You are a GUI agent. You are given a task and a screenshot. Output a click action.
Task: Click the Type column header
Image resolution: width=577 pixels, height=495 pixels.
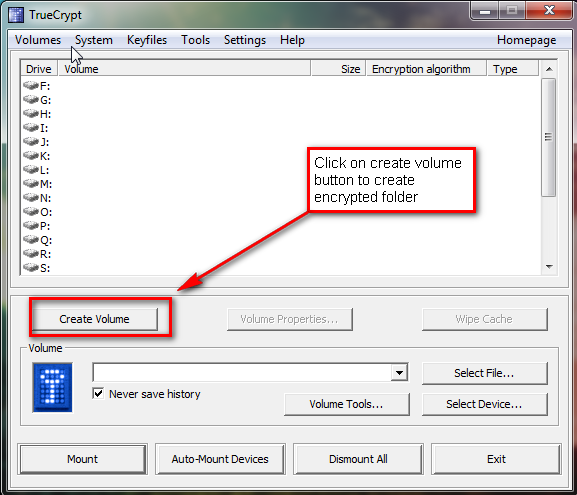click(x=513, y=69)
